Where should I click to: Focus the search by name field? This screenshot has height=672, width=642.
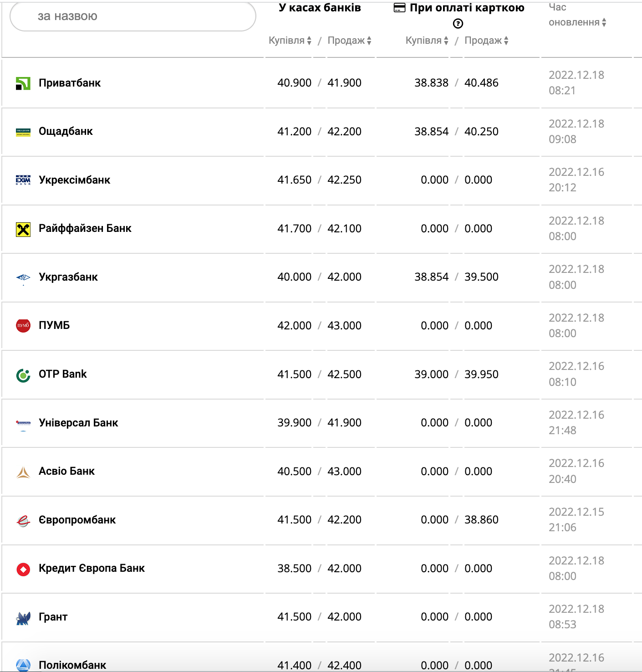[132, 16]
